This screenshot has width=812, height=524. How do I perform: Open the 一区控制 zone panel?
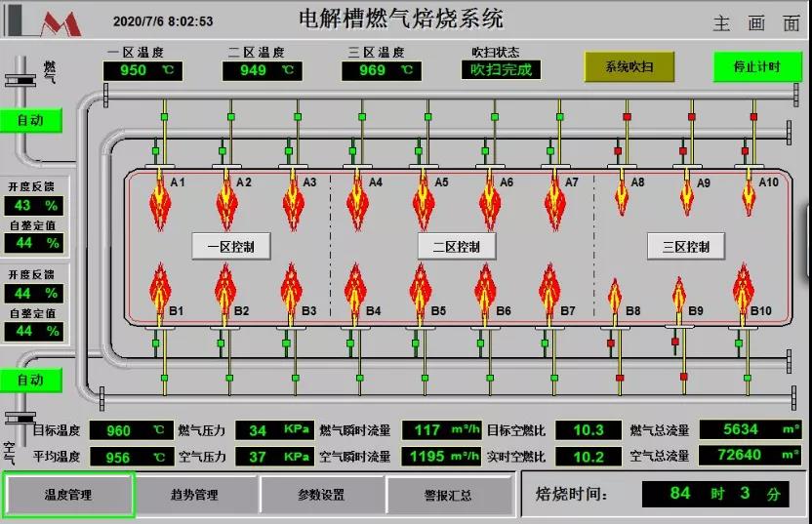[230, 246]
